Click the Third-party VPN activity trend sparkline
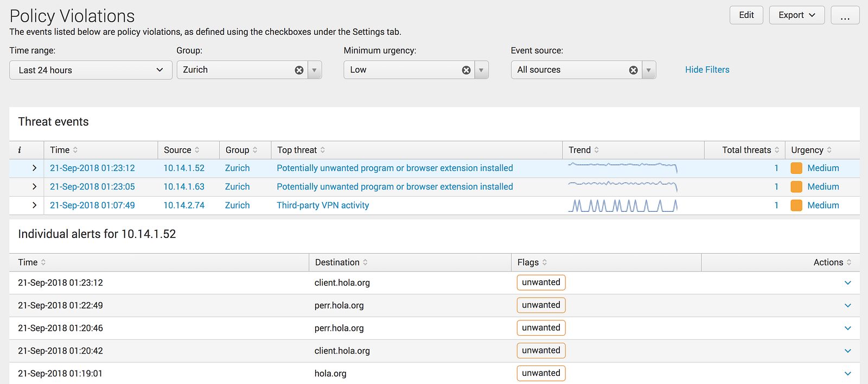 [x=623, y=205]
